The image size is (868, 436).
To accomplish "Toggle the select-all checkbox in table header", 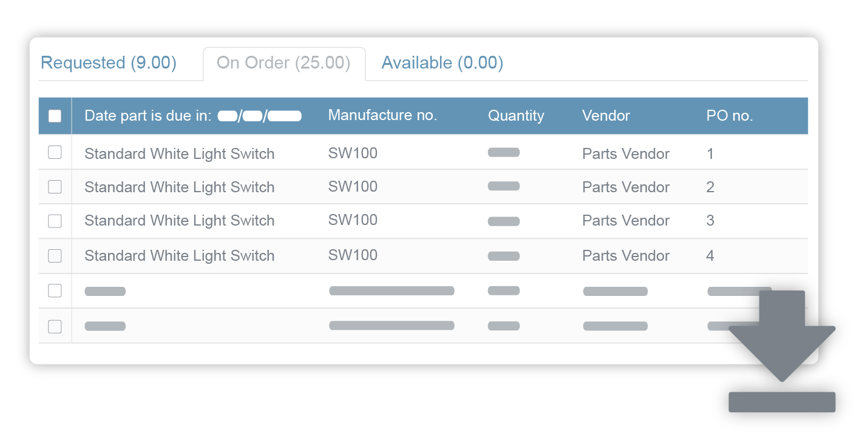I will click(x=55, y=116).
